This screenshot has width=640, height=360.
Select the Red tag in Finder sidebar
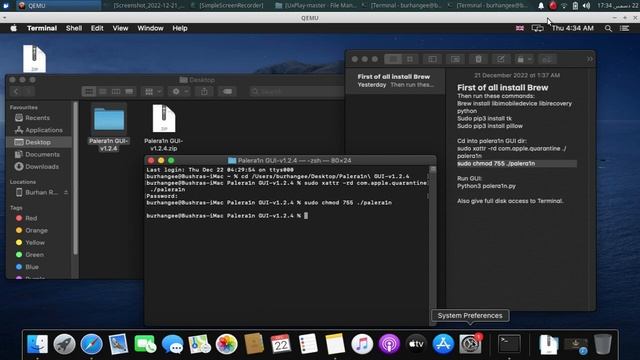pos(31,218)
